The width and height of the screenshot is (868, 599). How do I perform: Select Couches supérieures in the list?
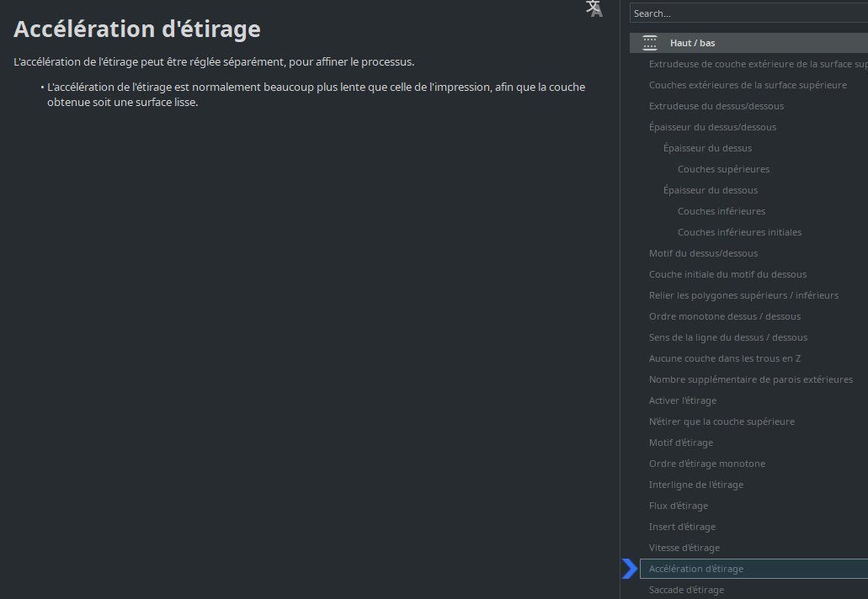[723, 169]
